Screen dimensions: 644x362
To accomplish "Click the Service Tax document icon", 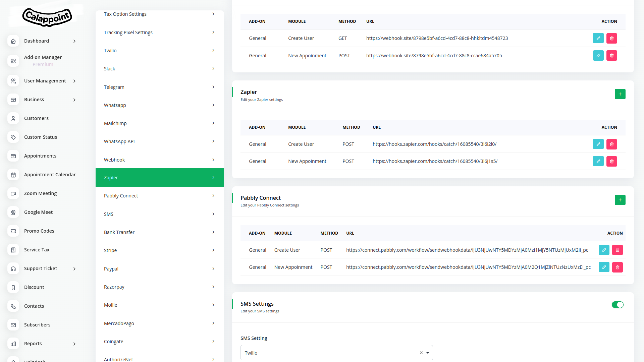I will coord(13,250).
